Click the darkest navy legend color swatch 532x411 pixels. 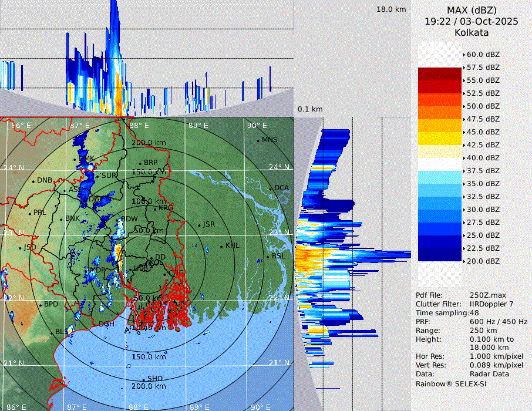[440, 254]
